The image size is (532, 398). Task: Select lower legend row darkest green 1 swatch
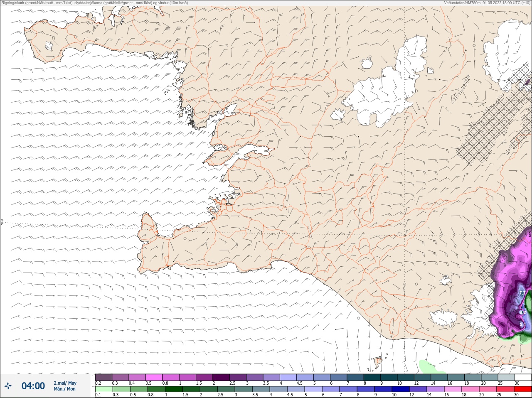pos(174,389)
